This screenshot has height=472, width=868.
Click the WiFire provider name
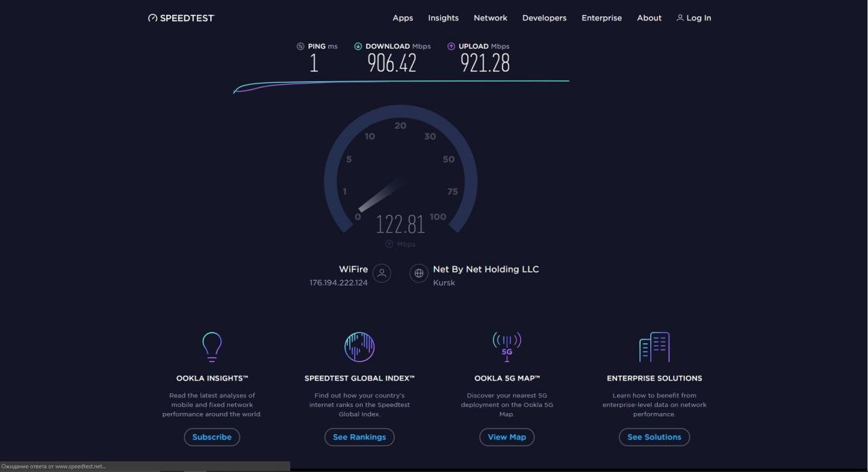(353, 269)
